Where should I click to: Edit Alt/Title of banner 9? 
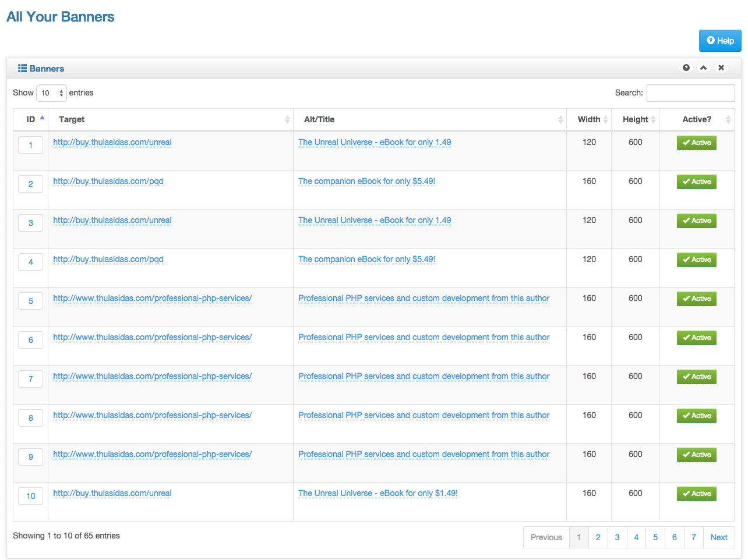point(424,454)
